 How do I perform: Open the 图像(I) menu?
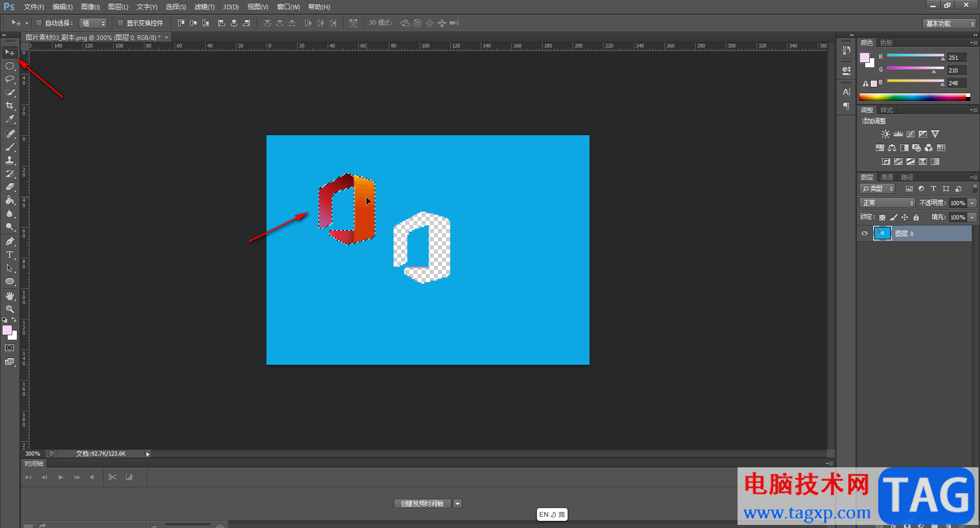point(90,7)
